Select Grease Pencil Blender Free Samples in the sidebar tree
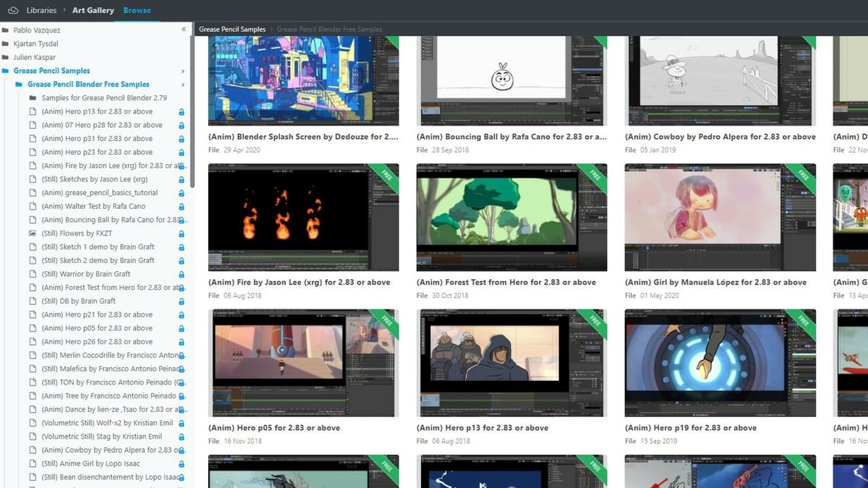Image resolution: width=868 pixels, height=488 pixels. (89, 85)
